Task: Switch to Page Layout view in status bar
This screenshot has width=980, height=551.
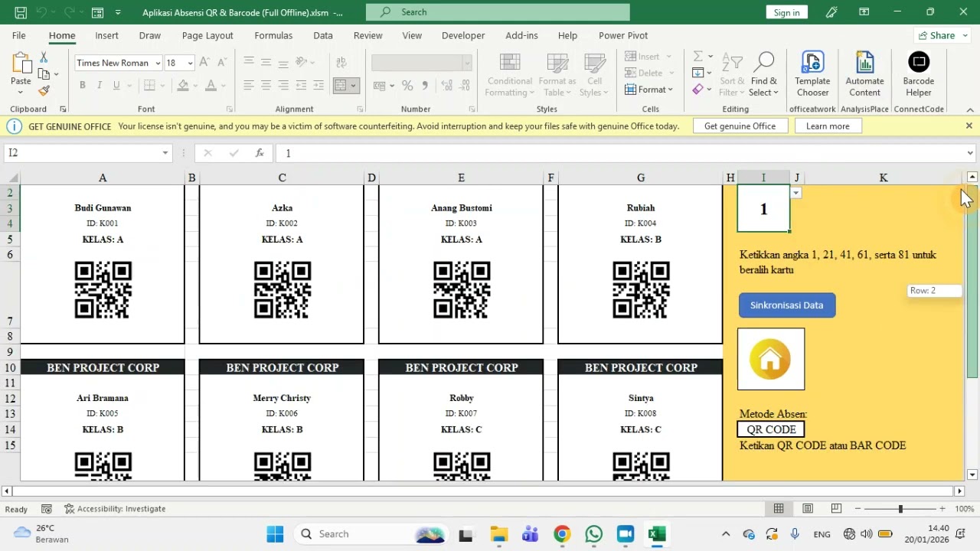Action: 808,509
